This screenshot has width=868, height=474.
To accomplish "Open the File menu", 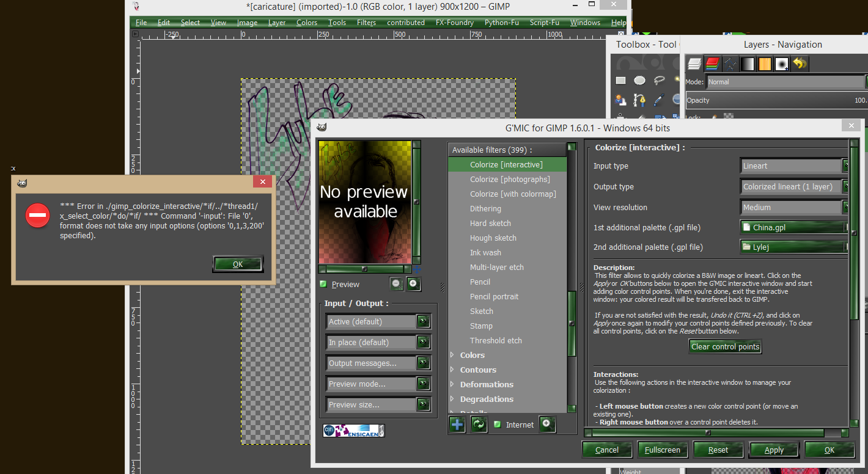I will click(141, 23).
